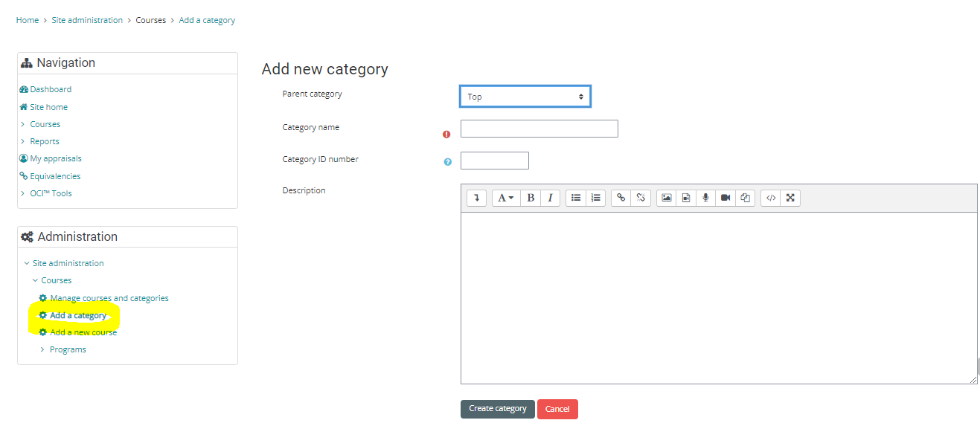Open Manage courses and categories link

point(109,298)
